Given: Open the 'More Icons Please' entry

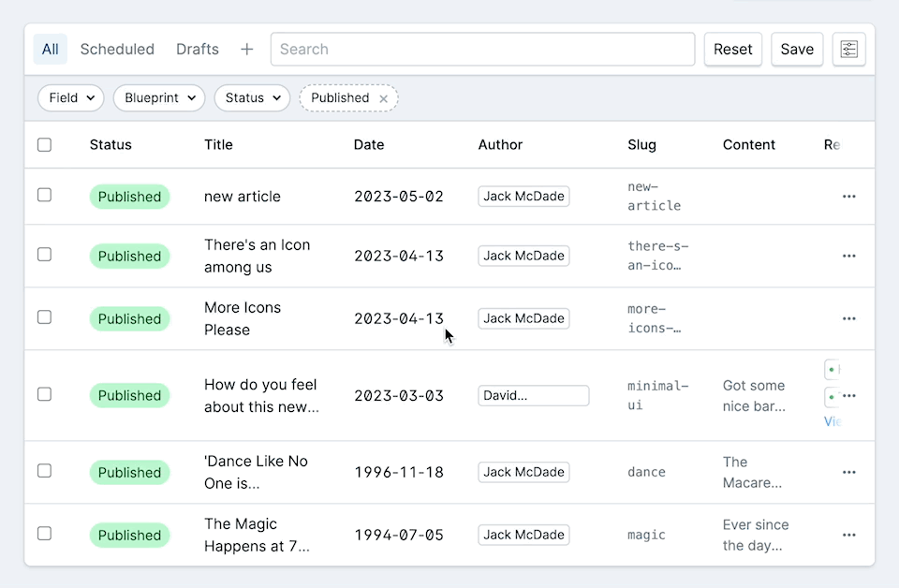Looking at the screenshot, I should coord(243,318).
